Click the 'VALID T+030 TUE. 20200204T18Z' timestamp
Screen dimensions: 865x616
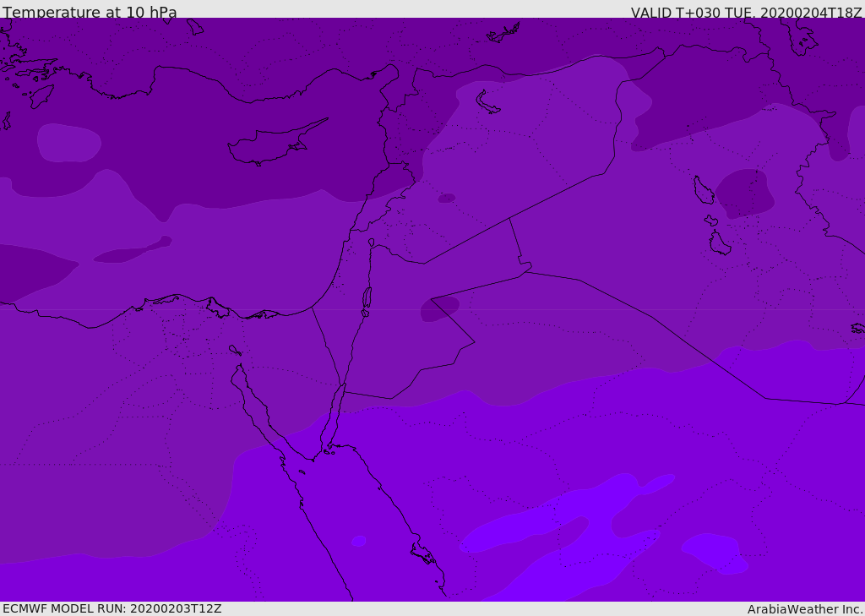point(747,13)
